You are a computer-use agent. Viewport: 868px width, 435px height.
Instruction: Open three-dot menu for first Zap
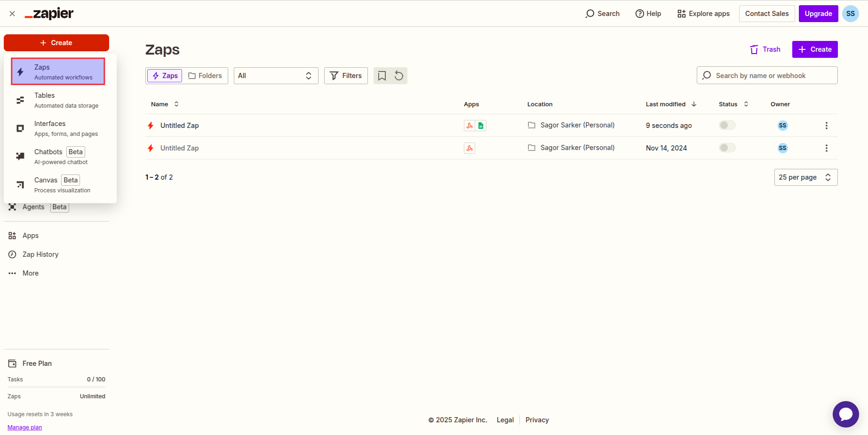coord(827,126)
